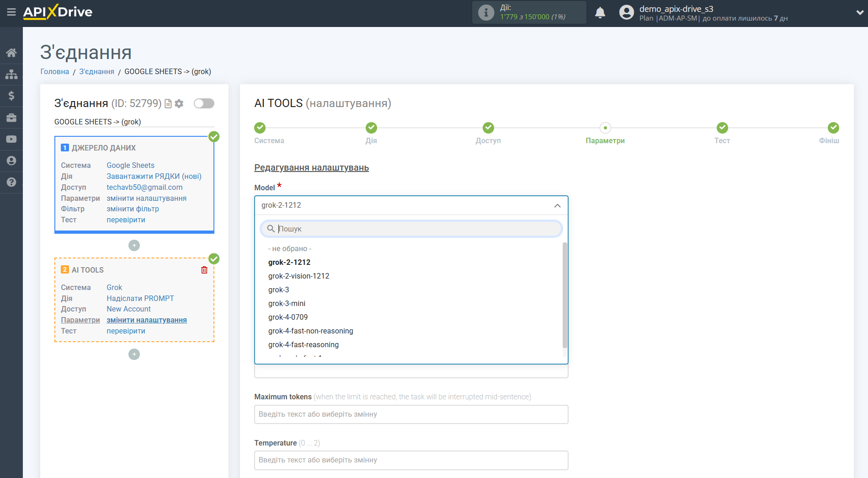
Task: Open the hamburger menu in header
Action: pyautogui.click(x=11, y=12)
